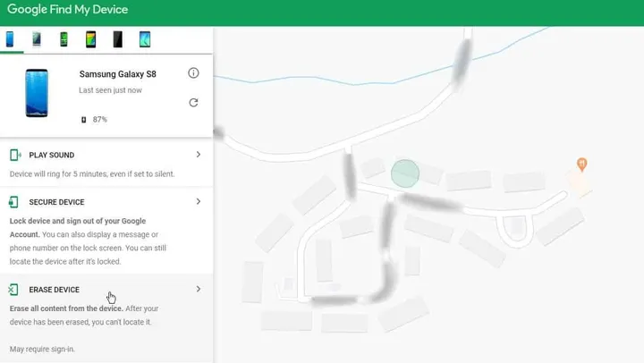Image resolution: width=644 pixels, height=363 pixels.
Task: Click the Secure Device lock icon
Action: click(13, 202)
